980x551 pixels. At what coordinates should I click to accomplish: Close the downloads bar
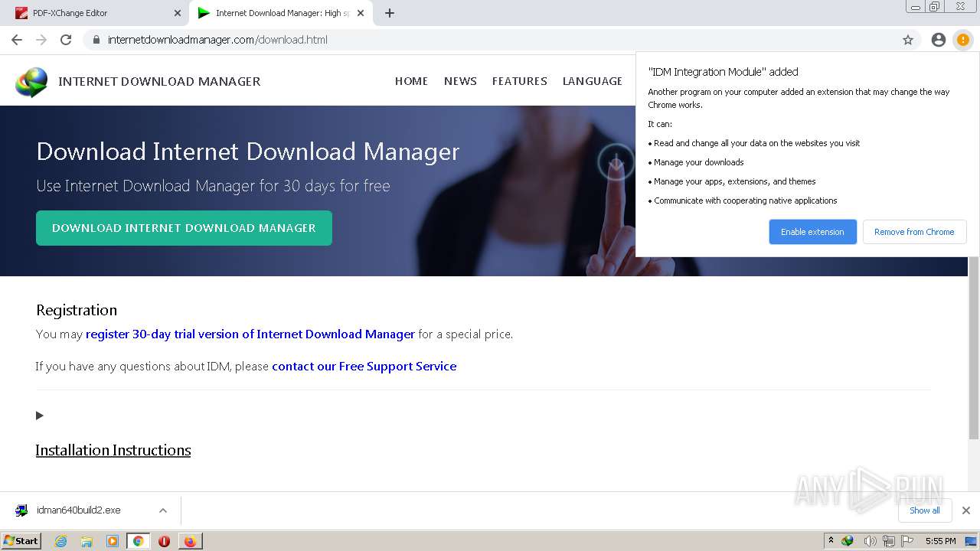pyautogui.click(x=966, y=510)
